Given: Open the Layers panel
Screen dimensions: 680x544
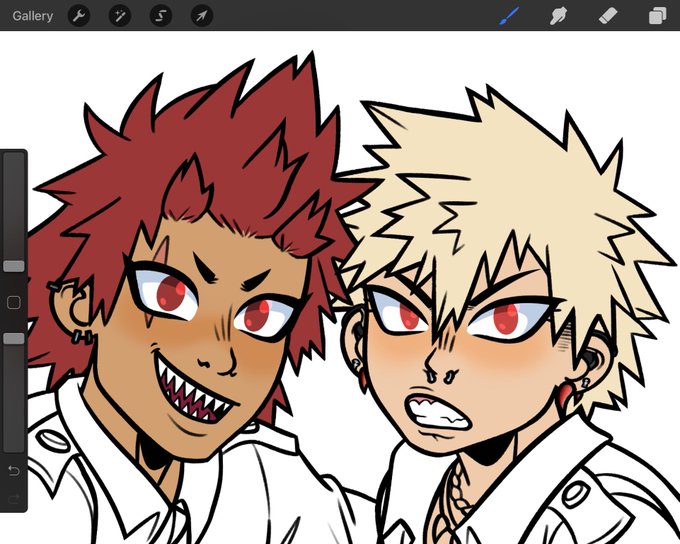Looking at the screenshot, I should pyautogui.click(x=657, y=16).
